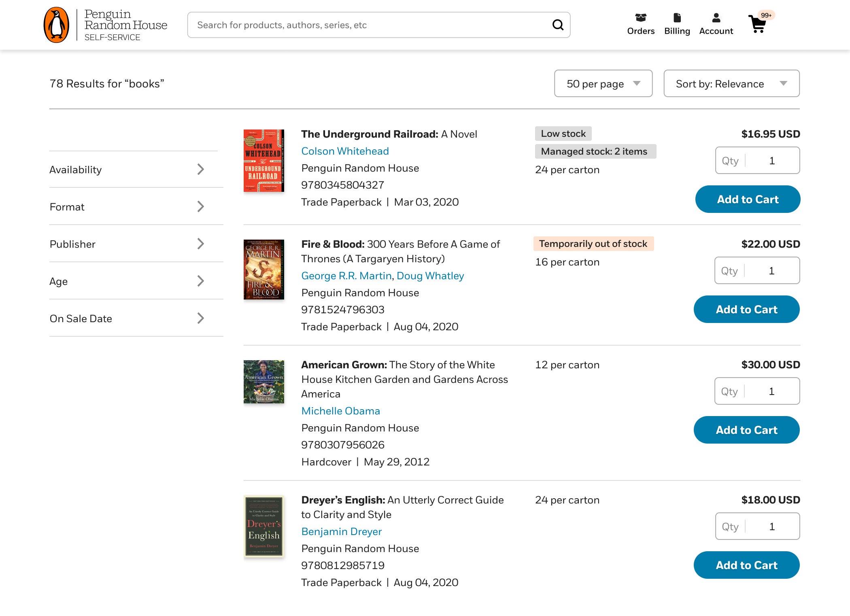Open The Underground Railroad cover thumbnail
Image resolution: width=850 pixels, height=616 pixels.
pyautogui.click(x=264, y=161)
